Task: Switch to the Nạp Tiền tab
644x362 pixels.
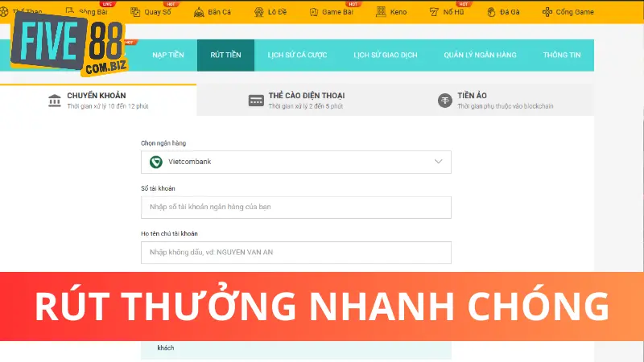Action: click(168, 55)
